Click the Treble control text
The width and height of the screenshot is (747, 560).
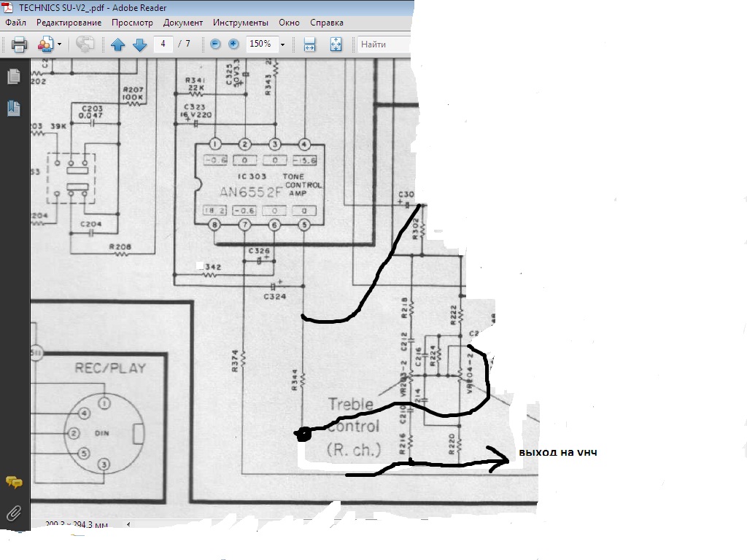353,415
